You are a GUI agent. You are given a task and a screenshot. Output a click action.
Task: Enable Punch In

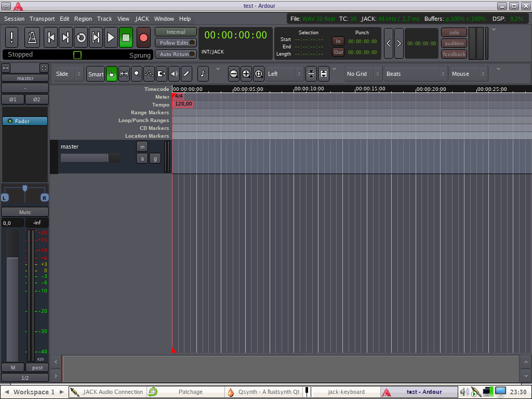pos(338,42)
